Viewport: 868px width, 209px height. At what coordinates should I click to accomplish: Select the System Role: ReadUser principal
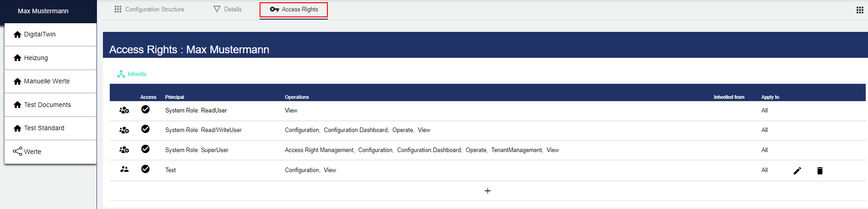click(196, 111)
